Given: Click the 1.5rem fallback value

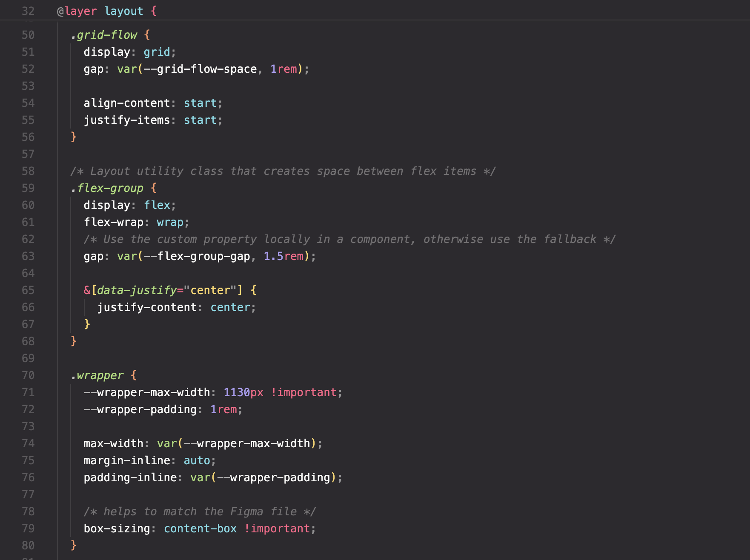Looking at the screenshot, I should pos(283,256).
